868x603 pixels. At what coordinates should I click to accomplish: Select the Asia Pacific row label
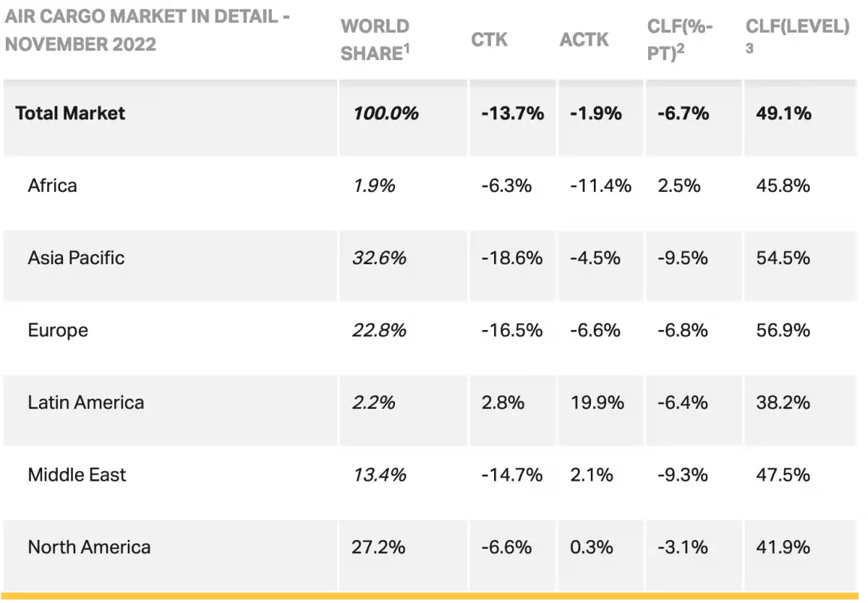[76, 258]
